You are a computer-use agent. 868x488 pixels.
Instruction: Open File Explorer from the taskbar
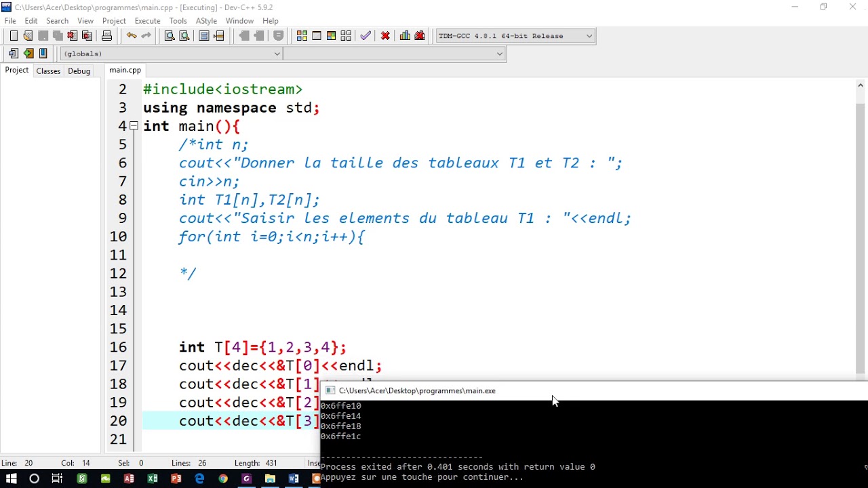[x=270, y=479]
